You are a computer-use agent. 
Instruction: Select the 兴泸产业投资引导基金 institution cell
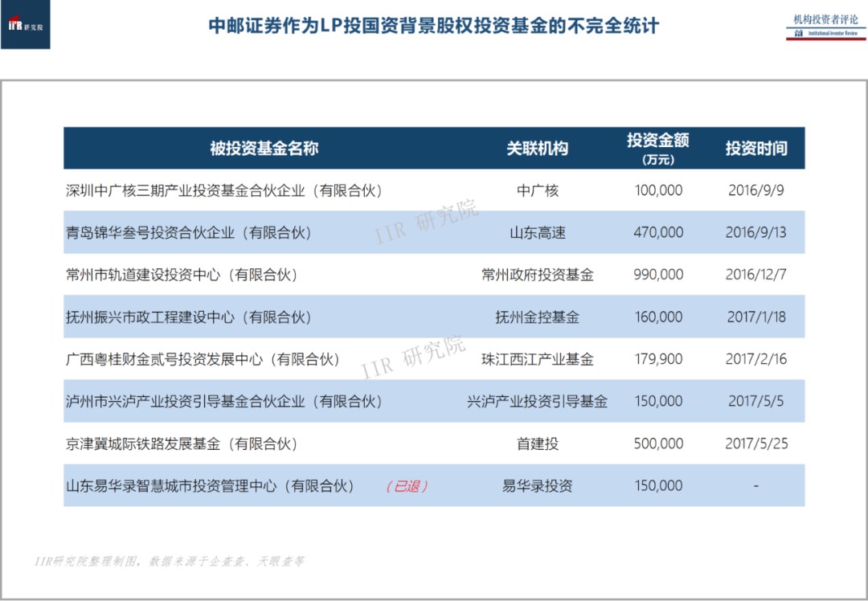[538, 401]
